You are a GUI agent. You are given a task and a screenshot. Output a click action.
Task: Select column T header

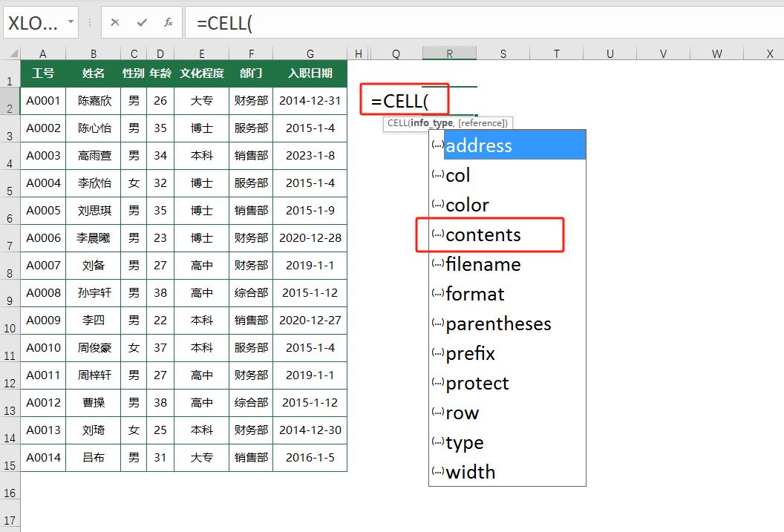click(x=557, y=53)
